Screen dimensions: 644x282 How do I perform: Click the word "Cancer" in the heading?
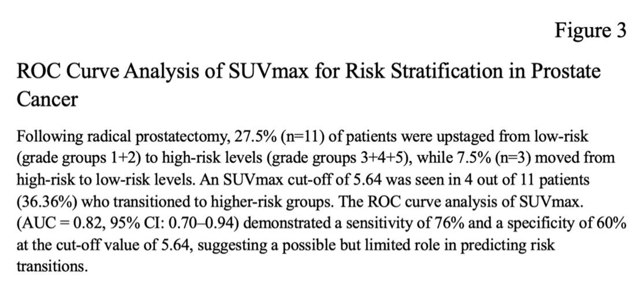[x=47, y=99]
